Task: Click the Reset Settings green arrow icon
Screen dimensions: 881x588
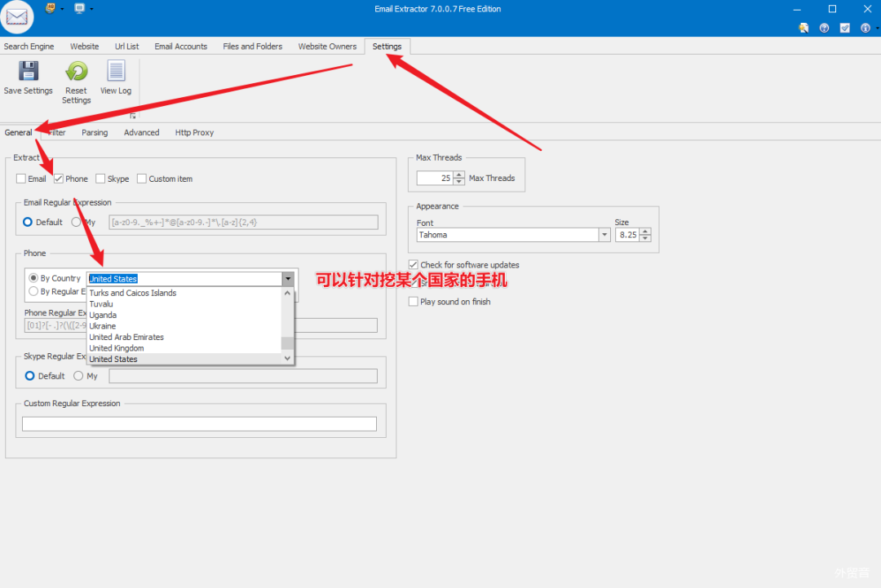Action: coord(77,71)
